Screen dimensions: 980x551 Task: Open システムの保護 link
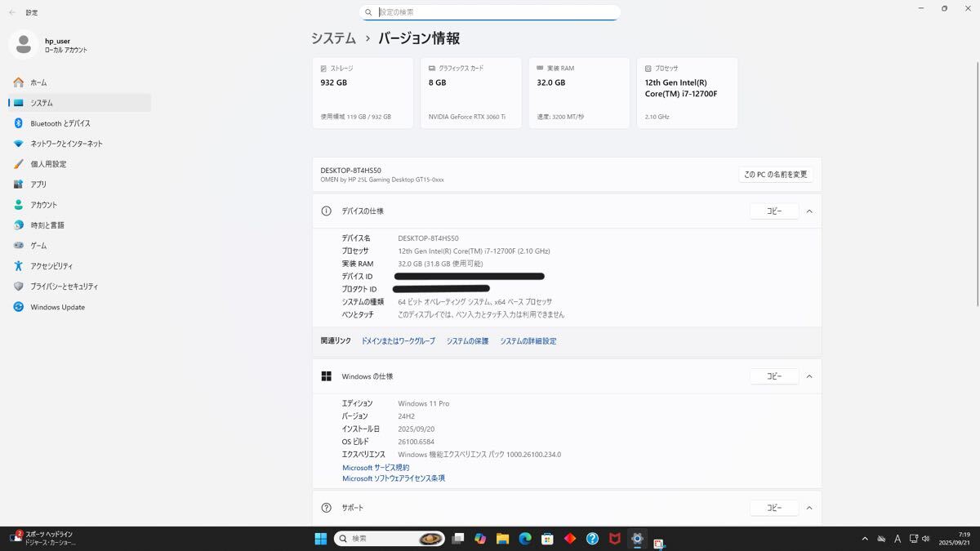467,341
